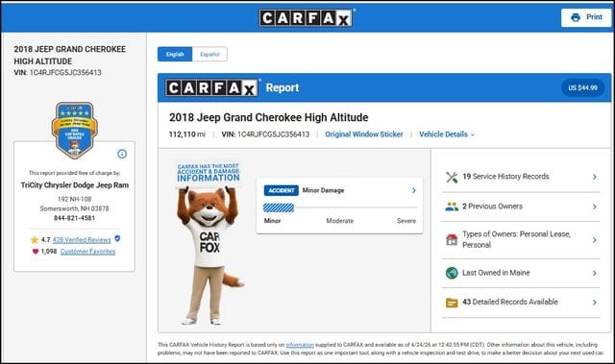Click the ACCIDENT badge label
This screenshot has height=364, width=615.
coord(282,190)
